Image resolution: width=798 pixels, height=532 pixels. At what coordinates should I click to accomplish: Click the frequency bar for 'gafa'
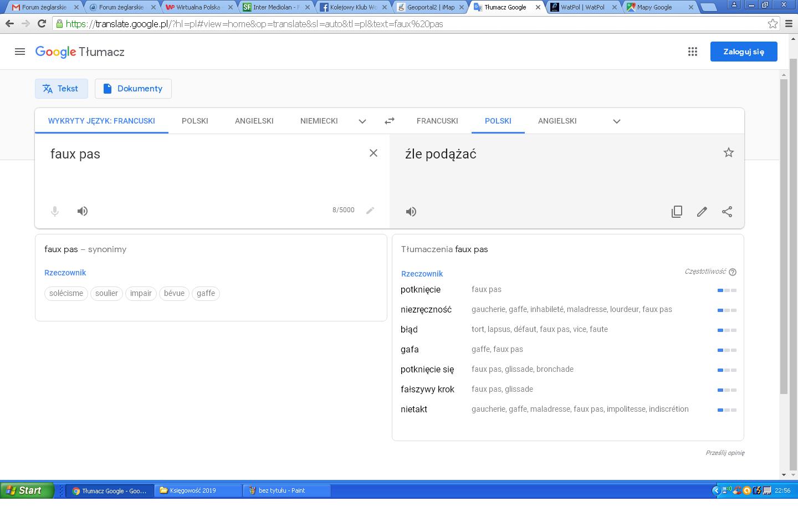coord(727,350)
